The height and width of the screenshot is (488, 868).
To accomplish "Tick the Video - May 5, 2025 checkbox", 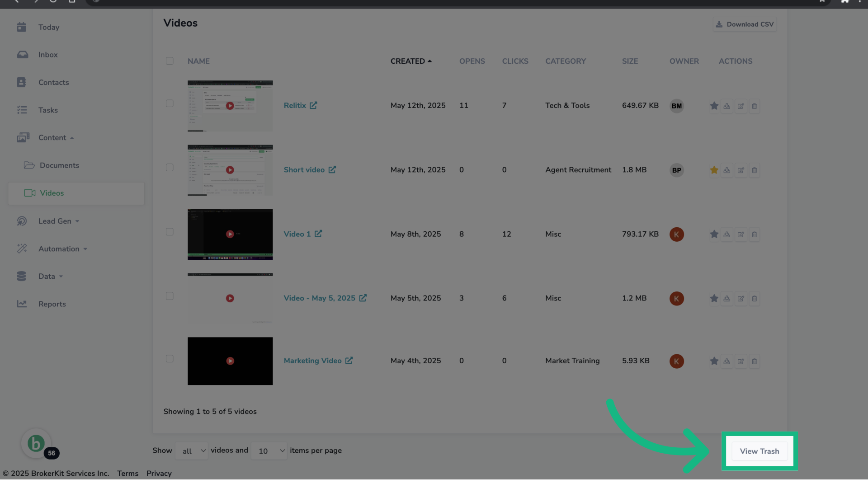I will pyautogui.click(x=170, y=296).
